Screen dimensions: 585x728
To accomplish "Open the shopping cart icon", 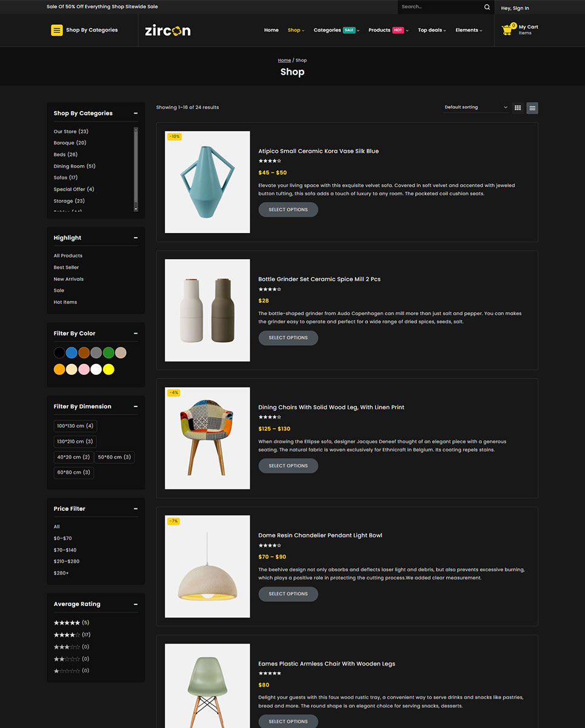I will pos(507,30).
